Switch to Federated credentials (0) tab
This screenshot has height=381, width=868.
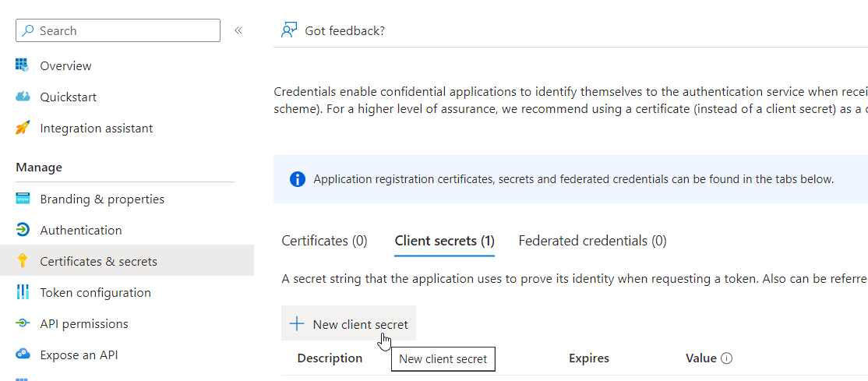592,241
